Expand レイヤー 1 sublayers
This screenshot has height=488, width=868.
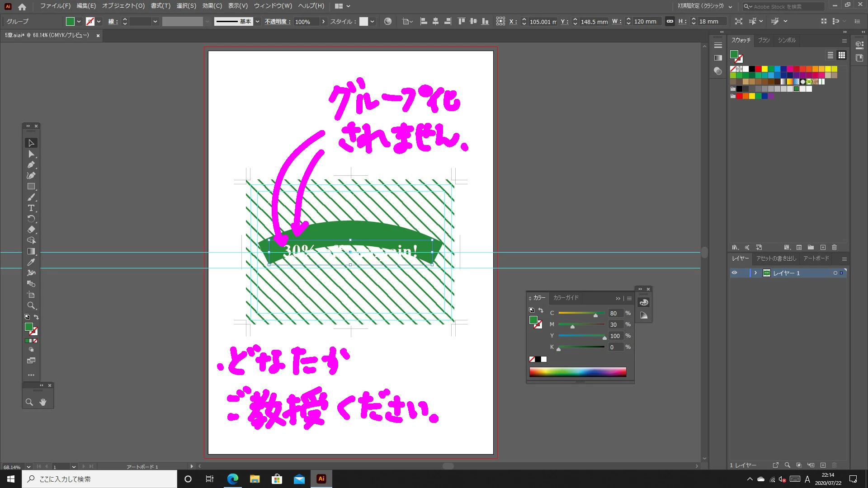tap(755, 273)
